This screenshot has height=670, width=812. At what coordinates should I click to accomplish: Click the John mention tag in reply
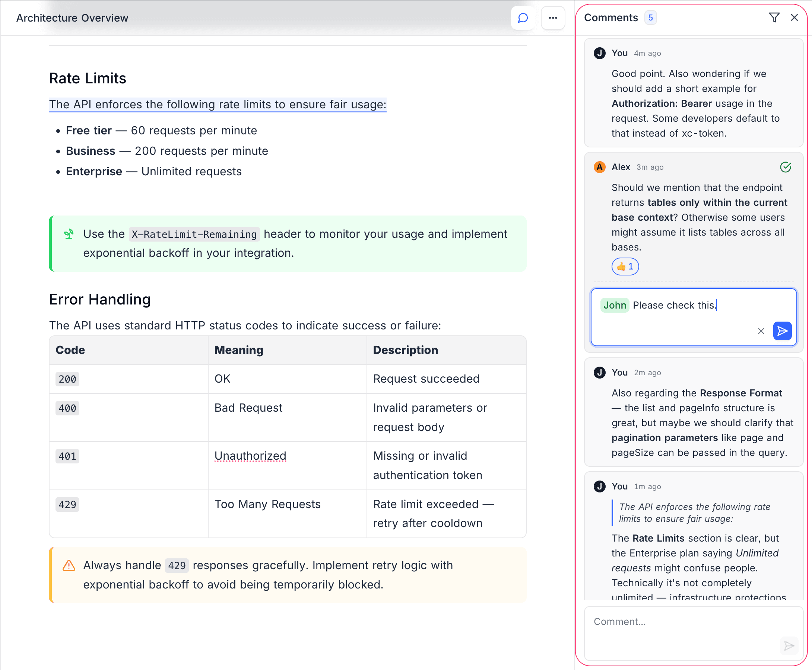(614, 305)
